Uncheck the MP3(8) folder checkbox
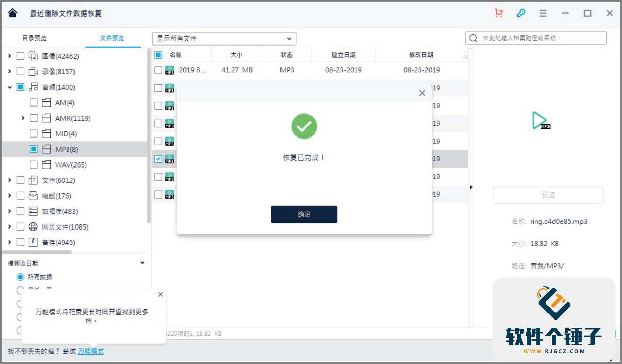 [34, 149]
